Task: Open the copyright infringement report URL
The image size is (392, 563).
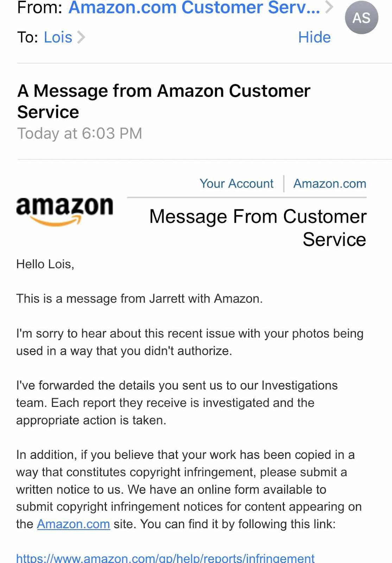Action: (165, 558)
